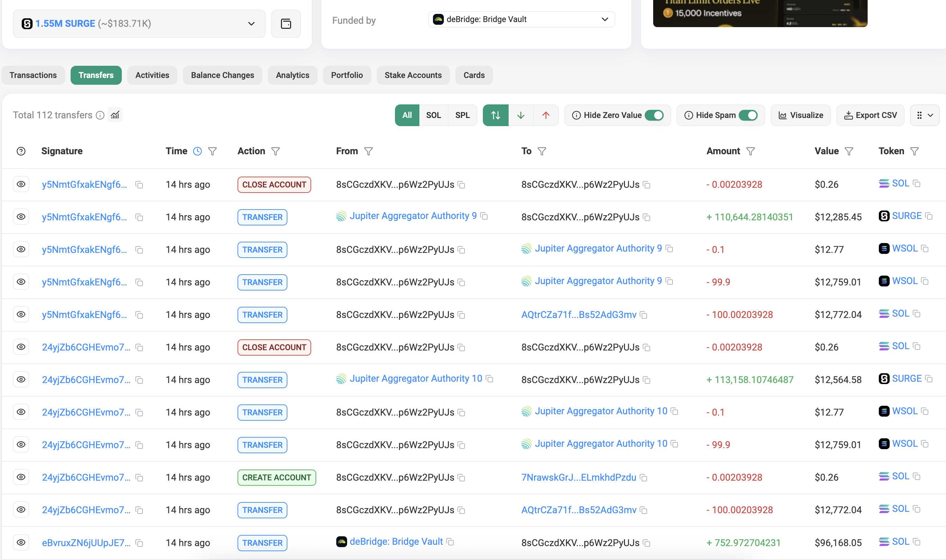Filter by outgoing transfers red up arrow
The height and width of the screenshot is (560, 946).
(x=545, y=116)
